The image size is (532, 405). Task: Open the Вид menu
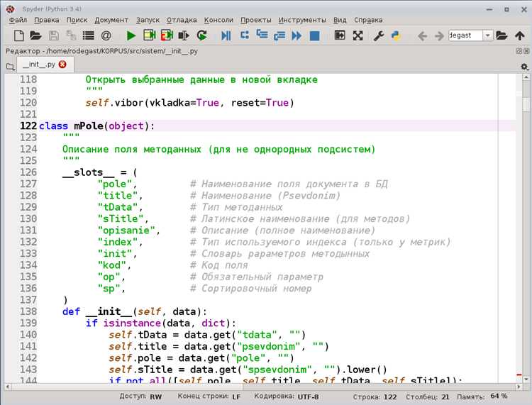(x=340, y=20)
